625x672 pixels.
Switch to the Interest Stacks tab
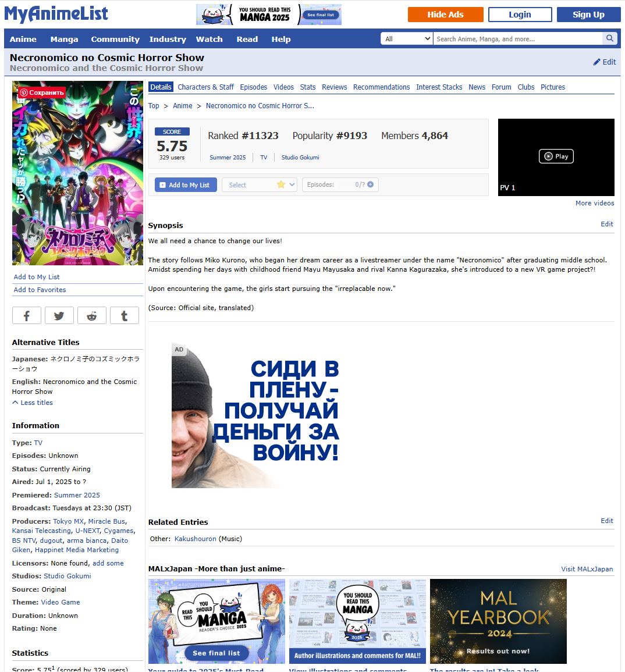coord(439,87)
